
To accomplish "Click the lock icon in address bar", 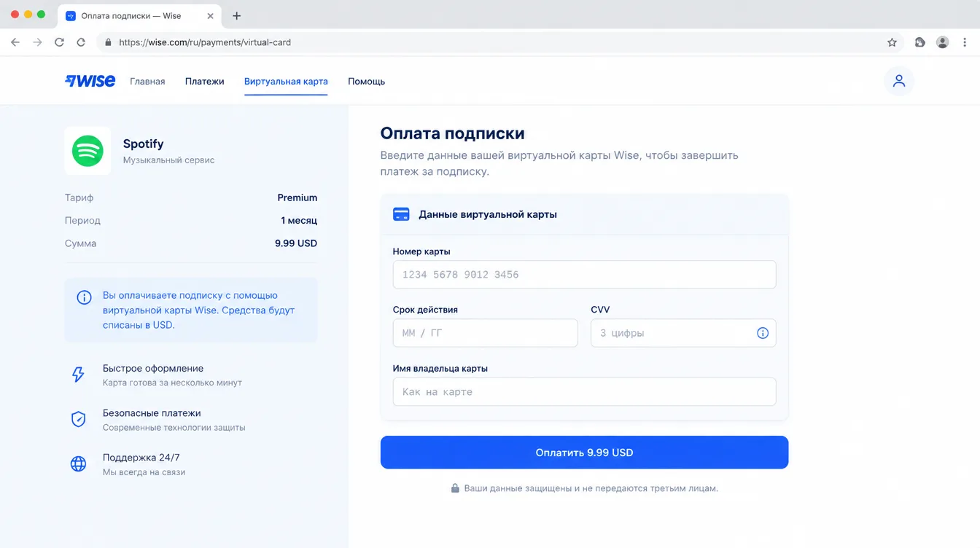I will (109, 42).
